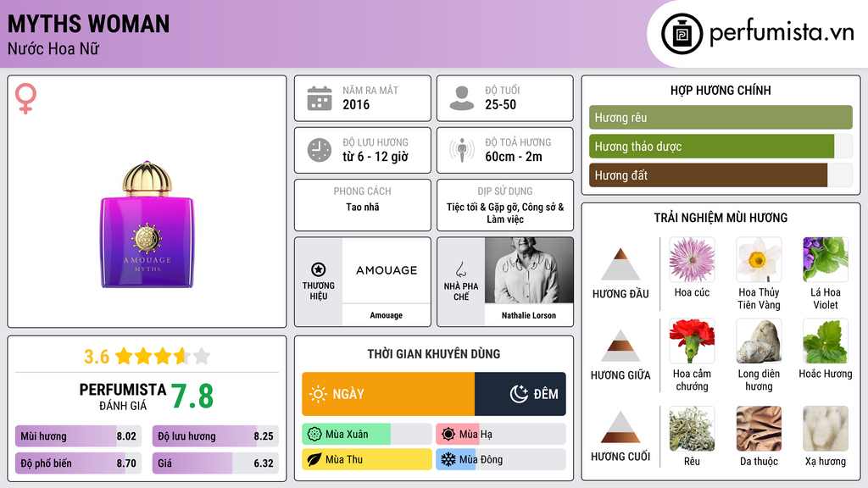Click the Giá 6.32 rating bar
Screen dimensions: 868x488
pos(215,463)
